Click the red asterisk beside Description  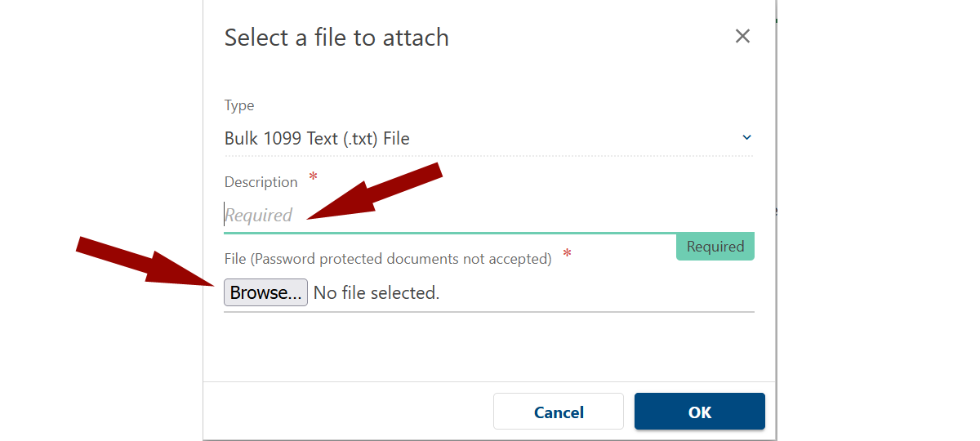[313, 176]
